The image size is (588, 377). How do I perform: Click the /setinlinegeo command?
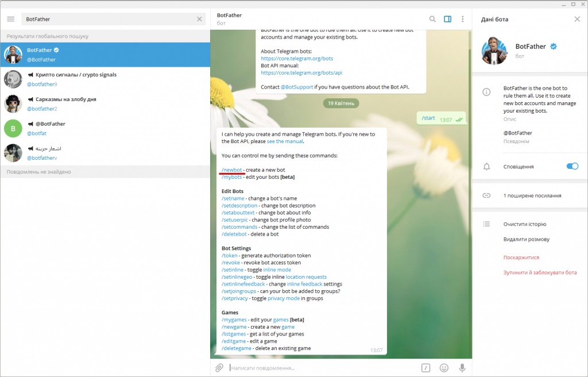237,277
